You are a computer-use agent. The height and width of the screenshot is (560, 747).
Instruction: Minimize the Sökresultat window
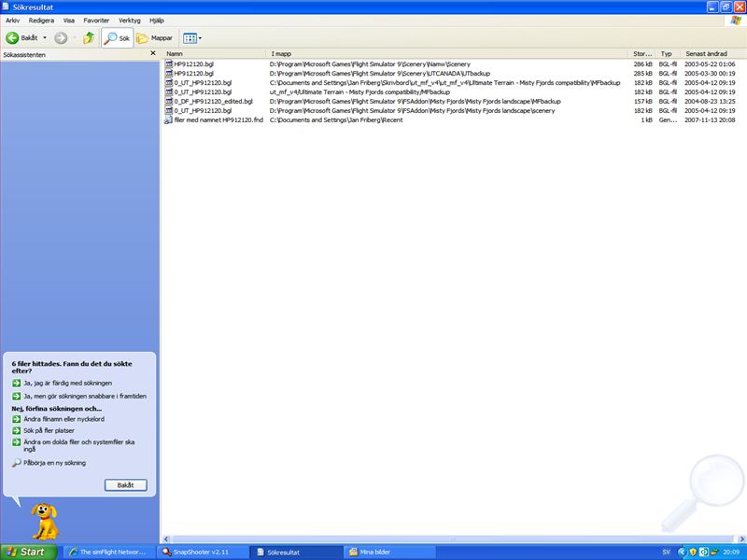pos(712,7)
